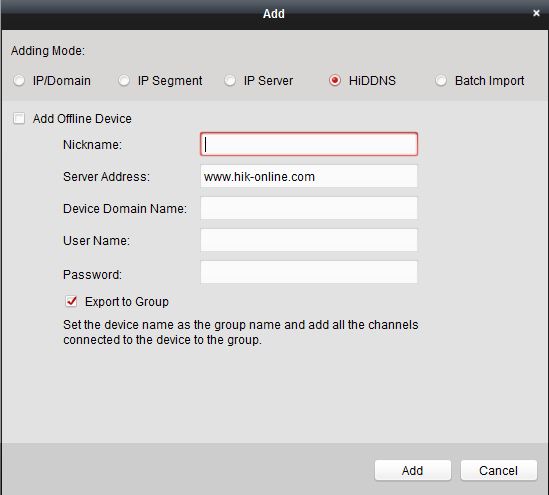Click the group name description text
Image resolution: width=549 pixels, height=495 pixels.
click(241, 332)
